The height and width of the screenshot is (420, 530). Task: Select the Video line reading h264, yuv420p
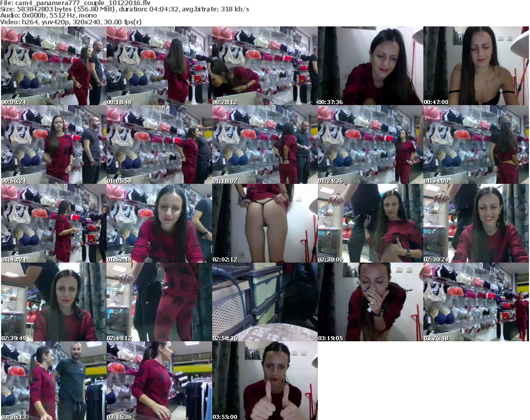70,22
